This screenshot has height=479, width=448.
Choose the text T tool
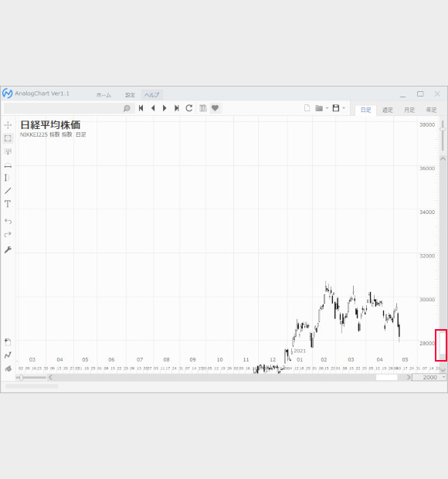8,204
